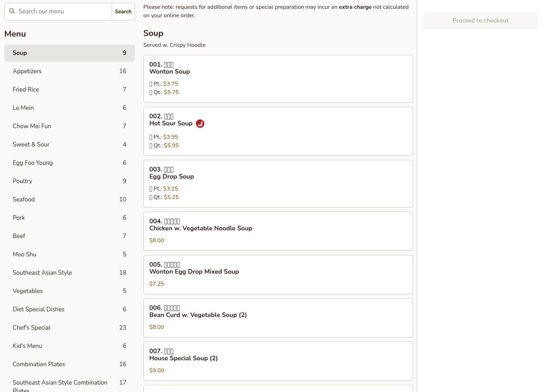Click Proceed to checkout
Image resolution: width=544 pixels, height=392 pixels.
coord(481,21)
